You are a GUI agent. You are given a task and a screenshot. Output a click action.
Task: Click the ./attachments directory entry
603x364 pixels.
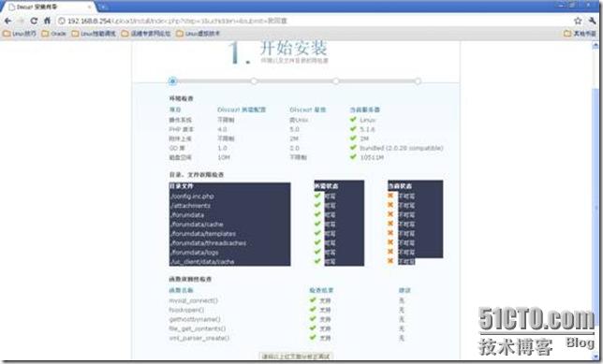click(x=190, y=206)
